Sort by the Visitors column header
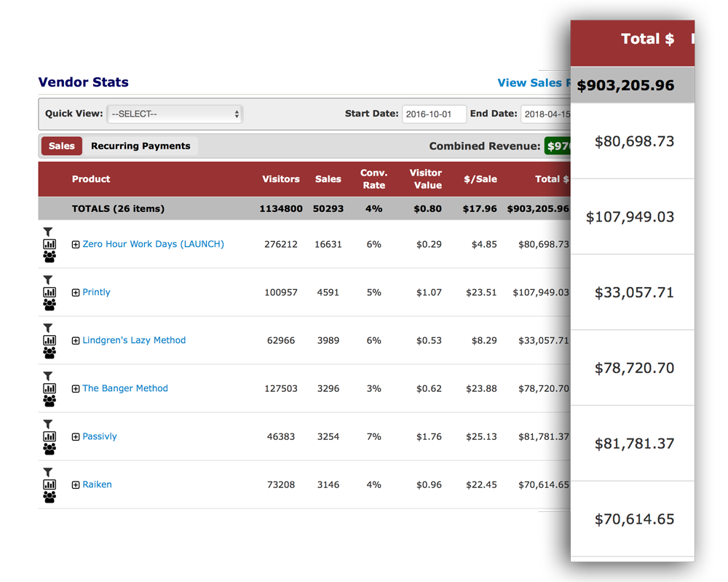This screenshot has width=728, height=582. click(x=281, y=179)
